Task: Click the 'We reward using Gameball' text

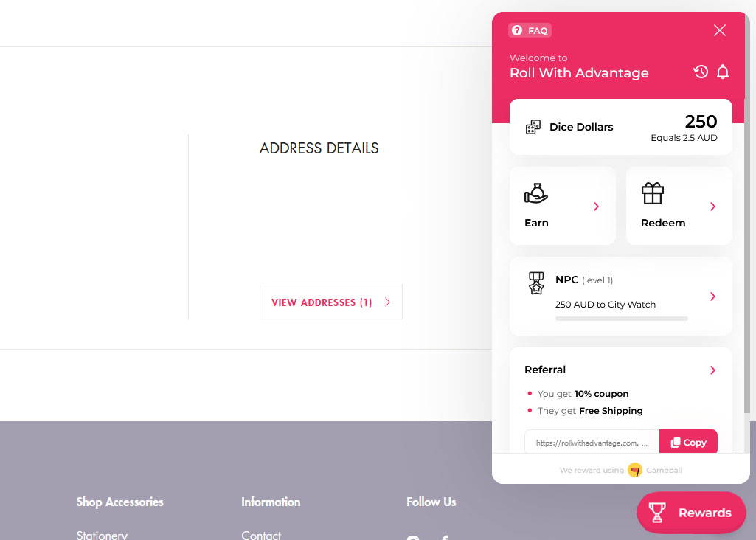Action: coord(621,470)
